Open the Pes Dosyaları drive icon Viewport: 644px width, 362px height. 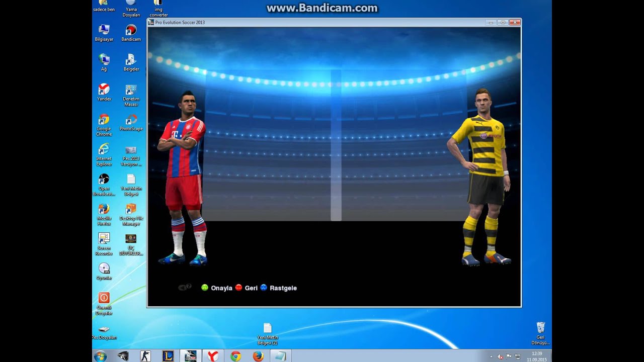point(104,332)
